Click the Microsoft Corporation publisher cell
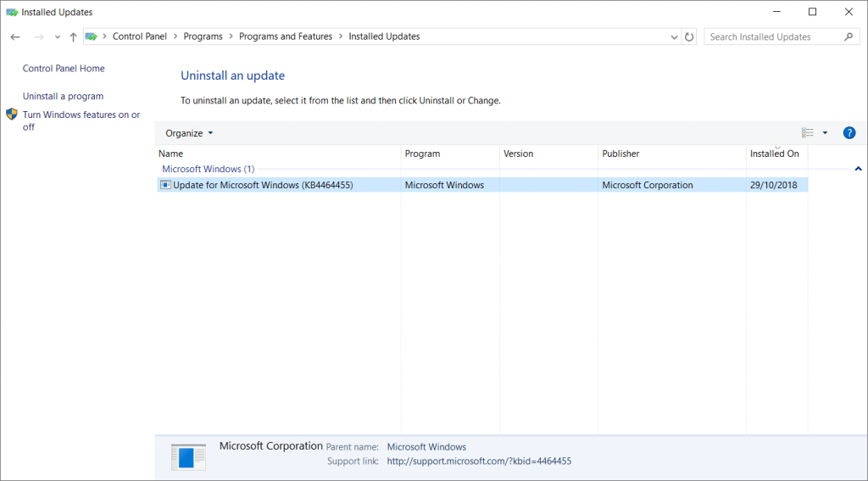 (x=647, y=185)
